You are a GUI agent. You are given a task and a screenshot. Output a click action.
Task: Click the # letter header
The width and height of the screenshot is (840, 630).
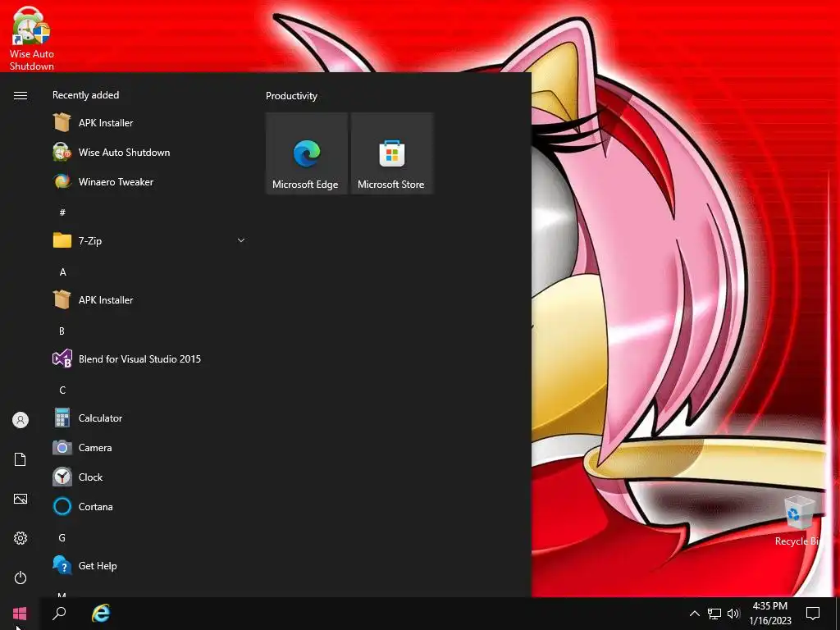click(x=62, y=212)
